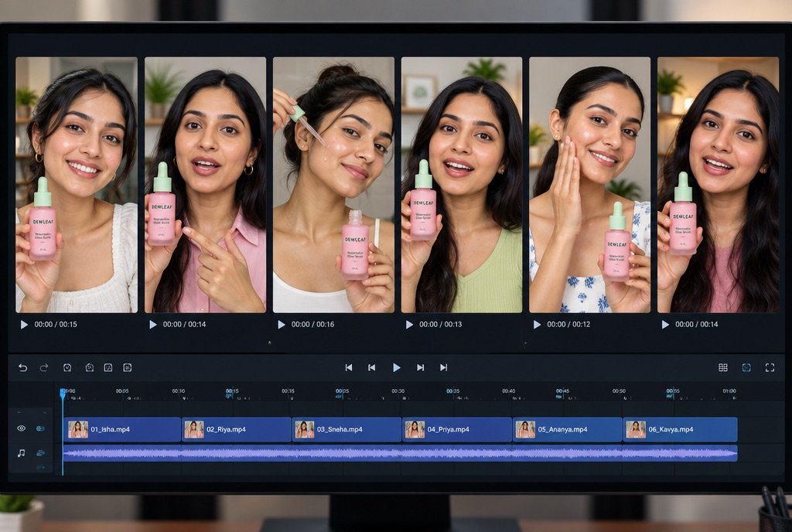Click the blue icon beside the video track eye
792x532 pixels.
(x=40, y=428)
